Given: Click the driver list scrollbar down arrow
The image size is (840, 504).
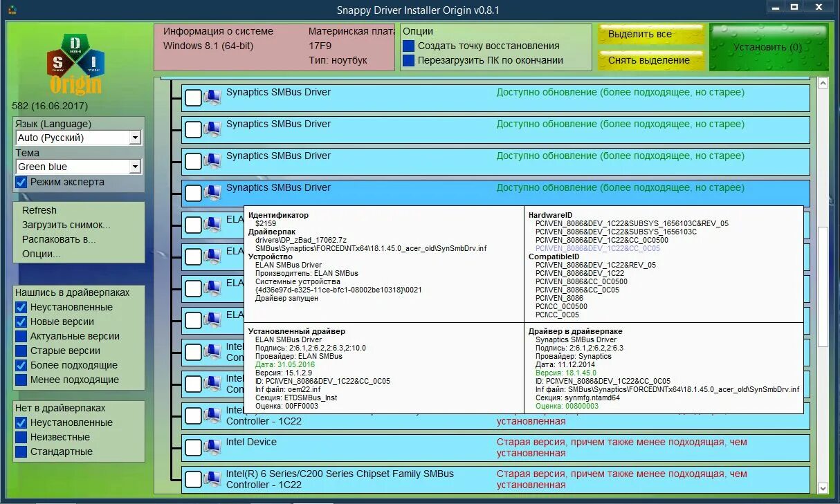Looking at the screenshot, I should 823,488.
